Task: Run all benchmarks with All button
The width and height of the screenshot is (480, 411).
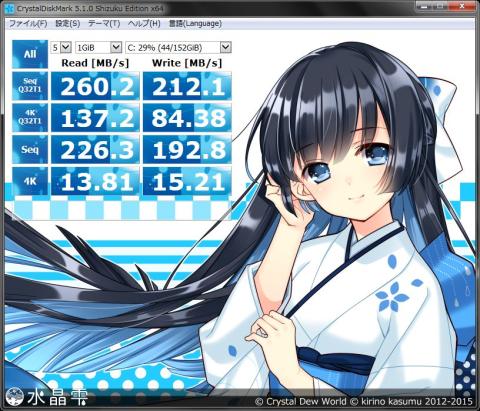Action: [30, 54]
